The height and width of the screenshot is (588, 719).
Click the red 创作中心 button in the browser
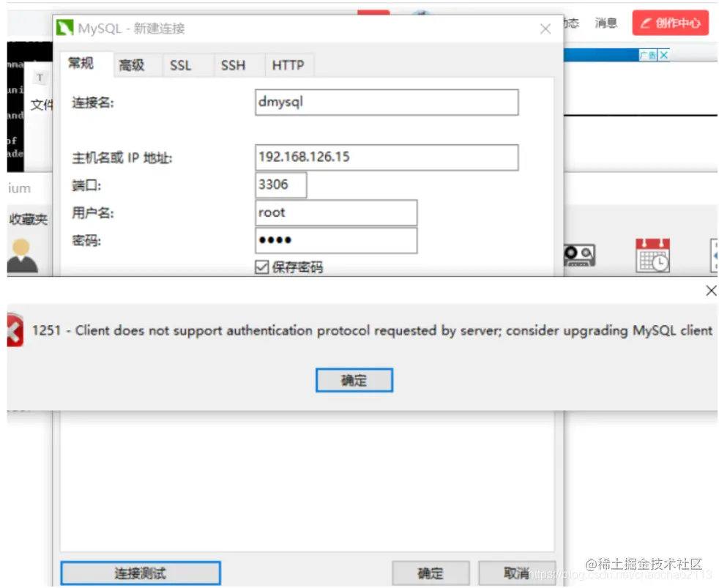671,23
